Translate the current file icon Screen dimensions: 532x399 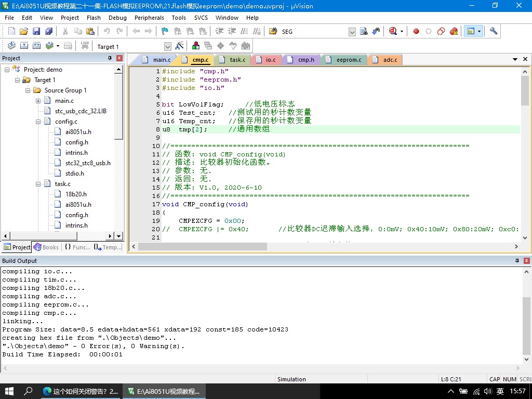(x=11, y=46)
